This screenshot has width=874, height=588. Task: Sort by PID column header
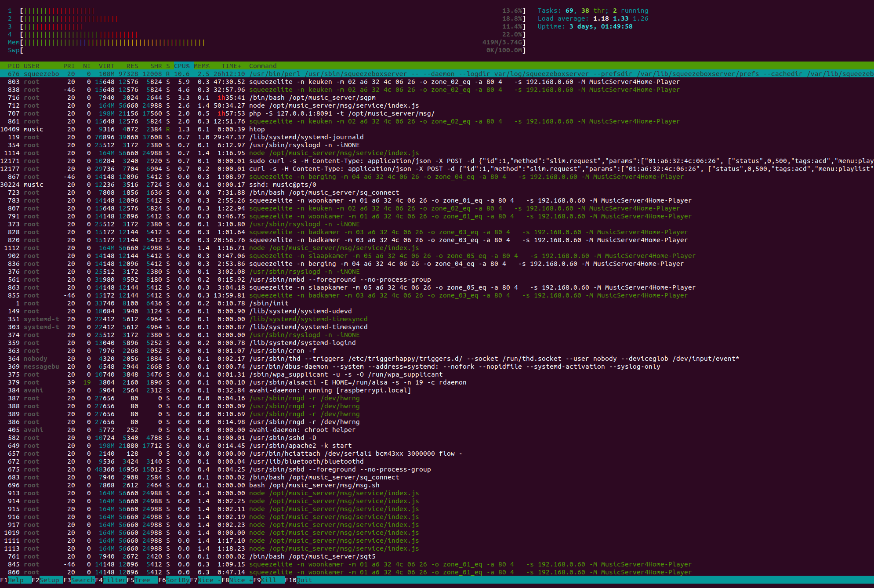pyautogui.click(x=14, y=66)
